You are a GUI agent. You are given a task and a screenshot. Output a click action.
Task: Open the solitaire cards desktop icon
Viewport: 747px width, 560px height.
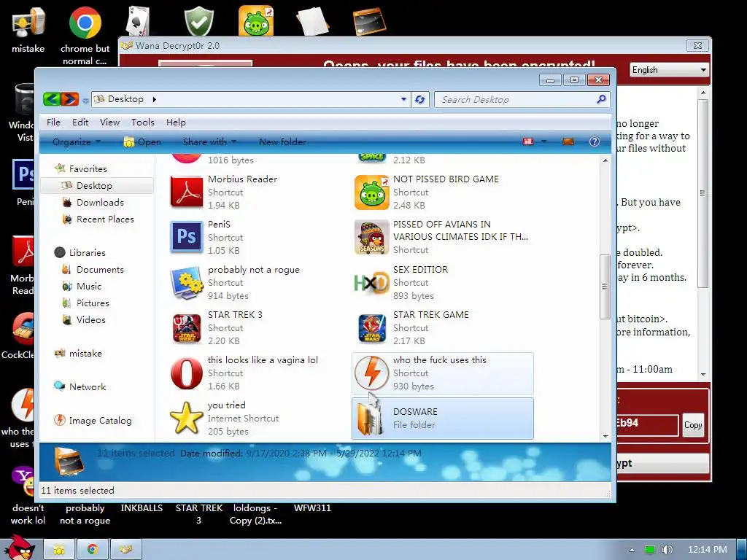[138, 21]
